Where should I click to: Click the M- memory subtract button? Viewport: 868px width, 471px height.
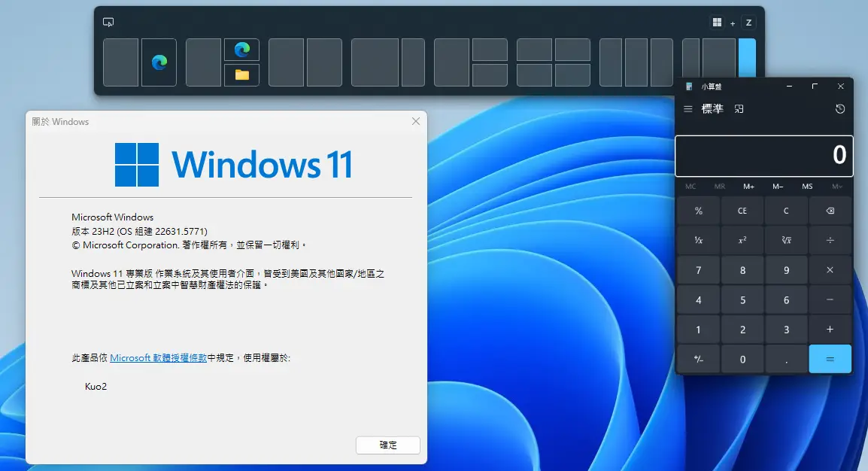click(778, 187)
